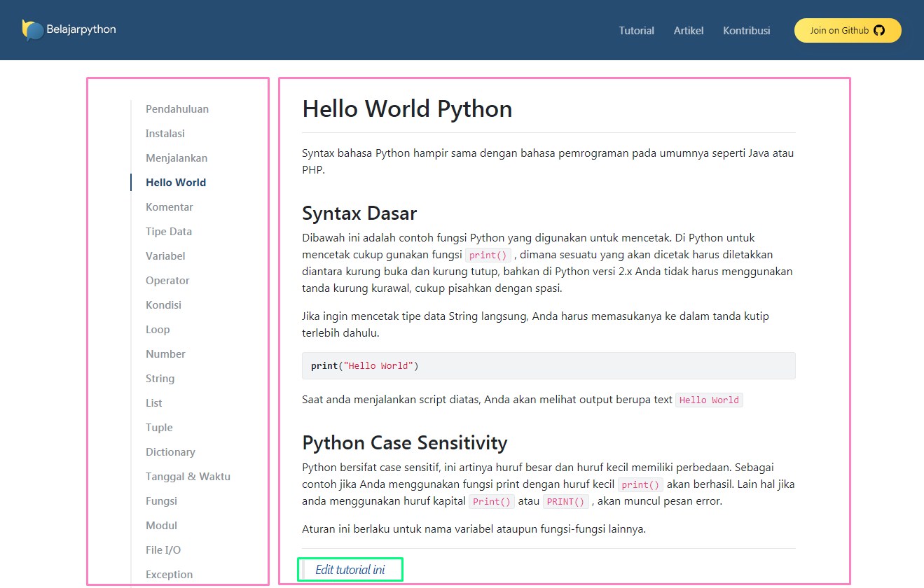Screen dimensions: 924x588
Task: Select Pendahuluan in the sidebar
Action: tap(177, 109)
